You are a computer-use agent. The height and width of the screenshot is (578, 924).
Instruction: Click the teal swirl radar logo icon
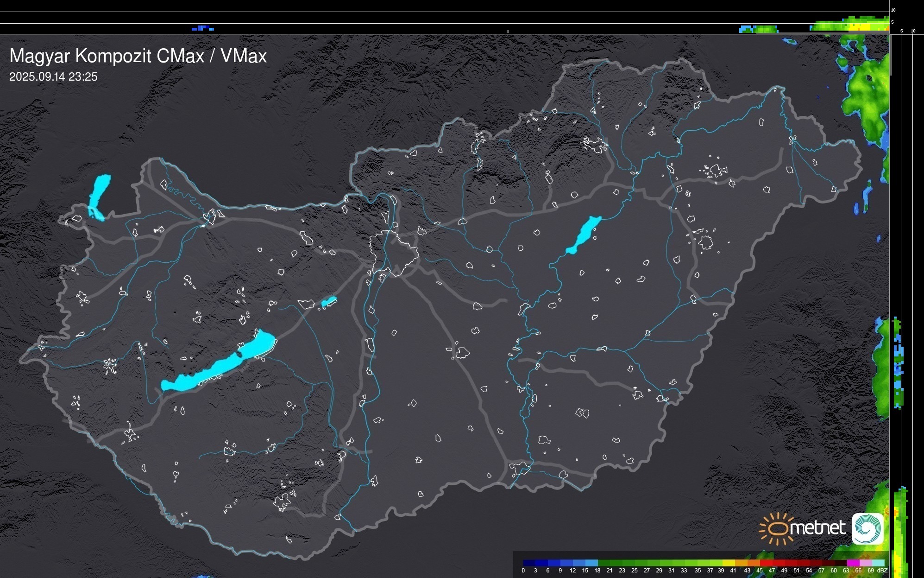click(867, 528)
